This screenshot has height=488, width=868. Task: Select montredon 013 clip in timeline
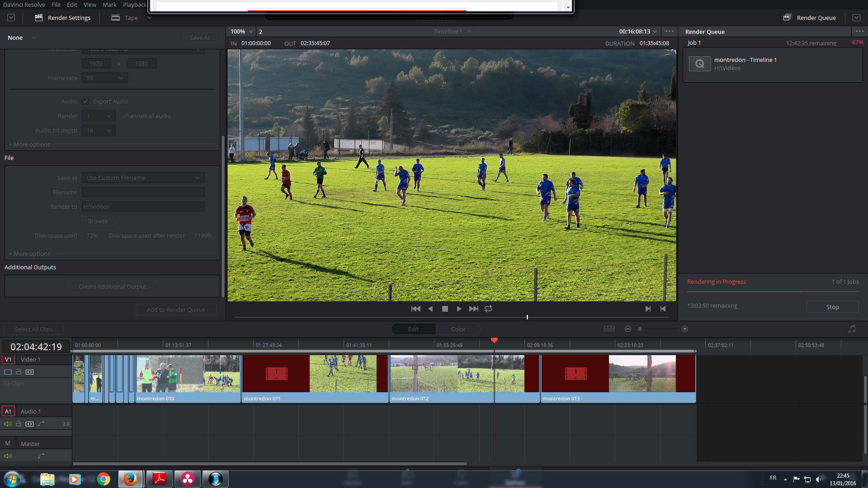(x=618, y=379)
